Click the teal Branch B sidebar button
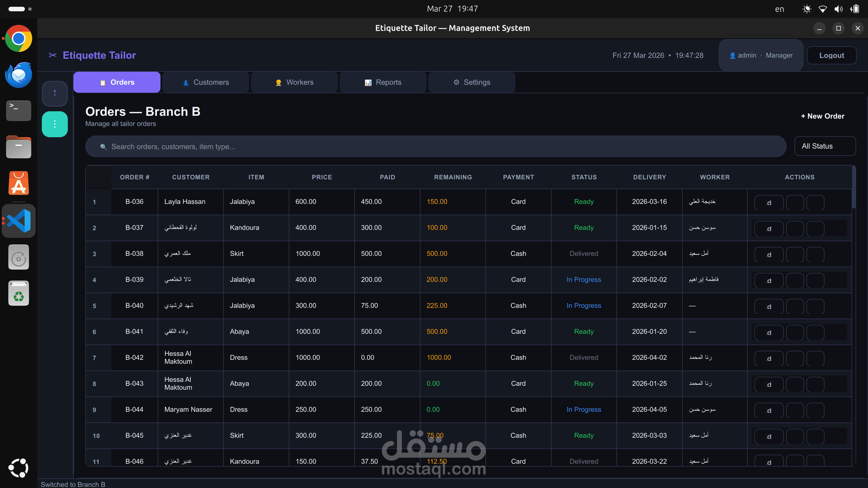This screenshot has width=868, height=488. coord(55,124)
